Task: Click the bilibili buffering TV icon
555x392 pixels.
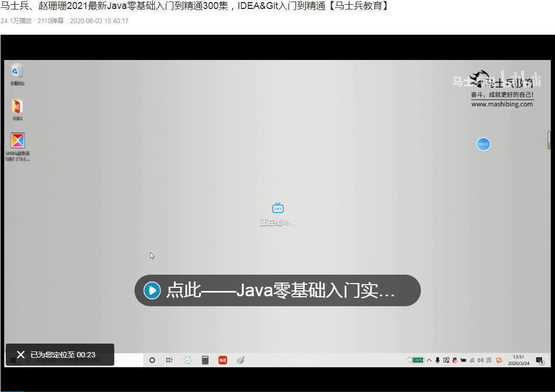Action: (x=278, y=208)
